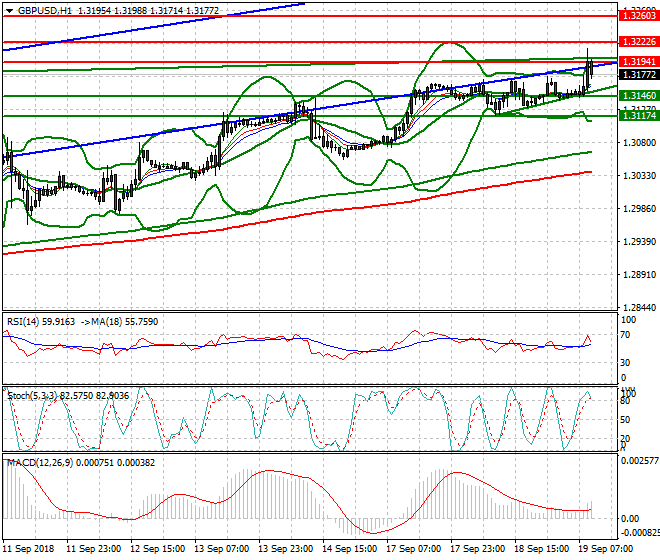Select the Stoch(5,3,3) indicator label
The width and height of the screenshot is (660, 560).
pyautogui.click(x=34, y=395)
